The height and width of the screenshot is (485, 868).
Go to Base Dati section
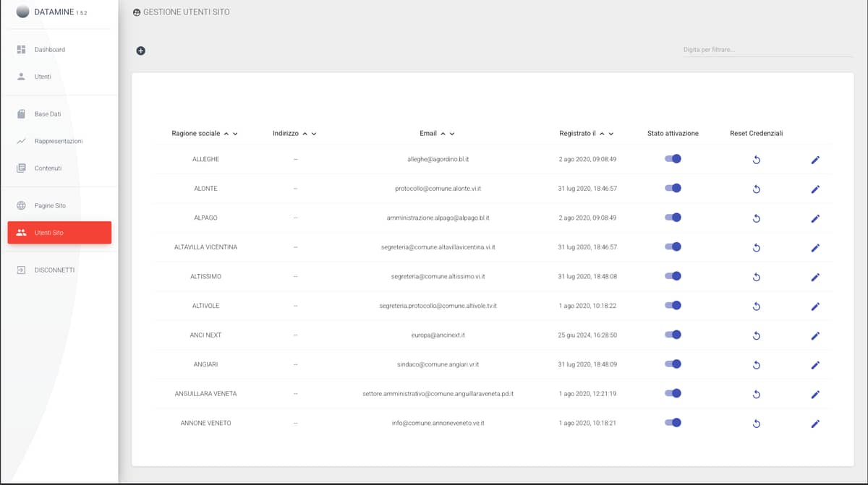click(59, 114)
